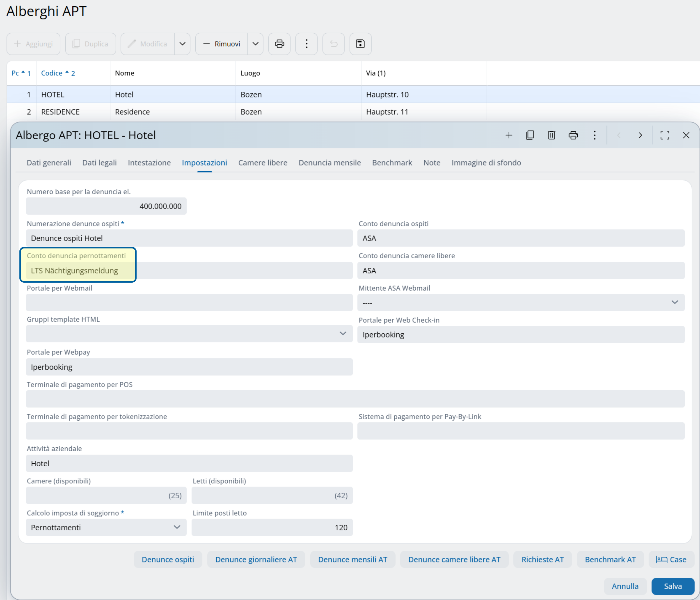
Task: Open the three-dot menu in main toolbar
Action: (x=306, y=44)
